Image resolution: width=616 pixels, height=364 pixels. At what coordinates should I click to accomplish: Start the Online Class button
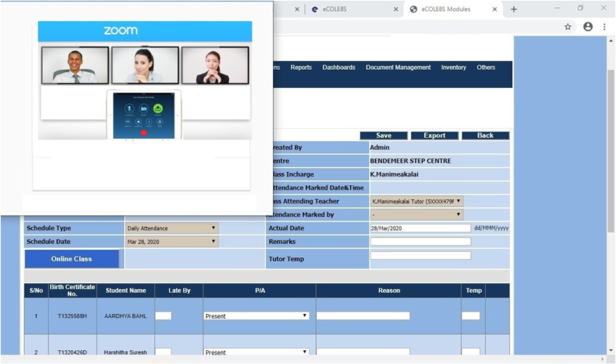click(x=71, y=259)
